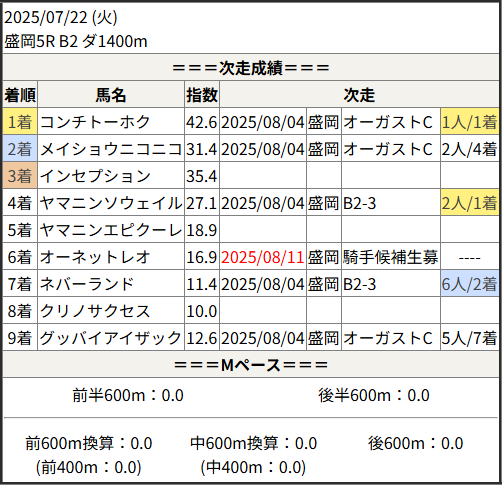Click the red date 2025/08/11

[263, 257]
